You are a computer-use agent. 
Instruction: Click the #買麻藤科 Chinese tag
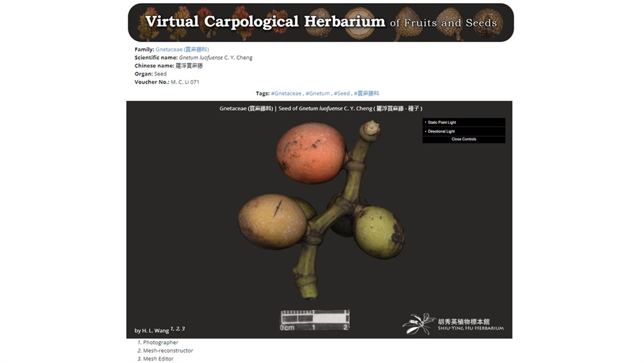tap(367, 93)
